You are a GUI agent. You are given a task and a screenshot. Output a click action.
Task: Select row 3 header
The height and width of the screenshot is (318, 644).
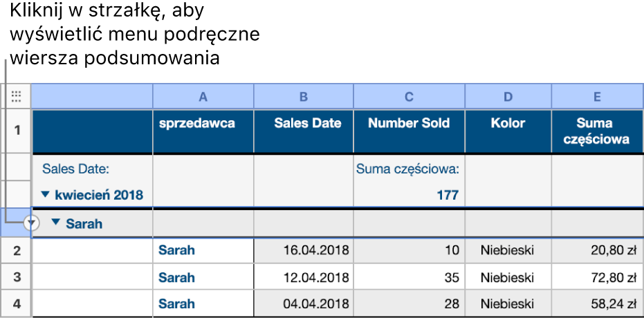coord(17,277)
